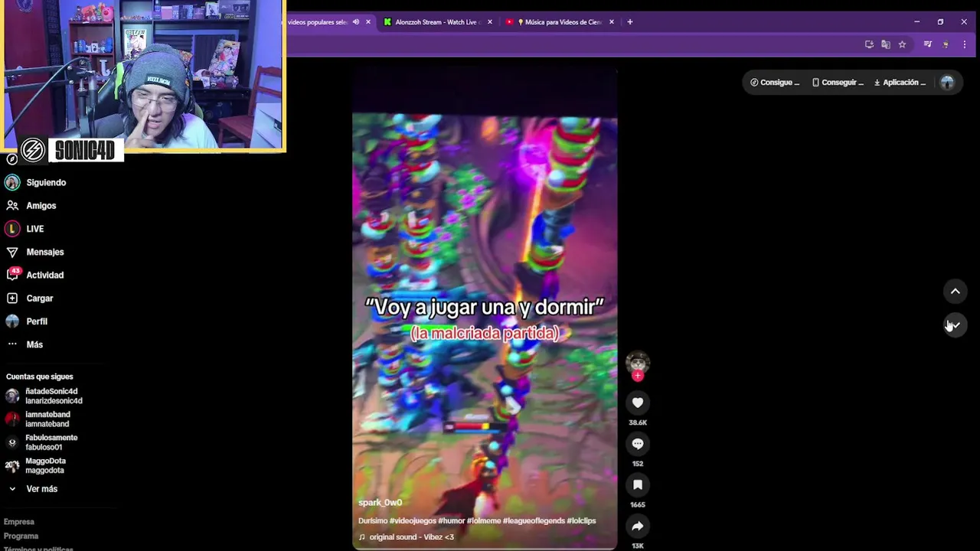Open spark_0w0 username on video

[380, 502]
